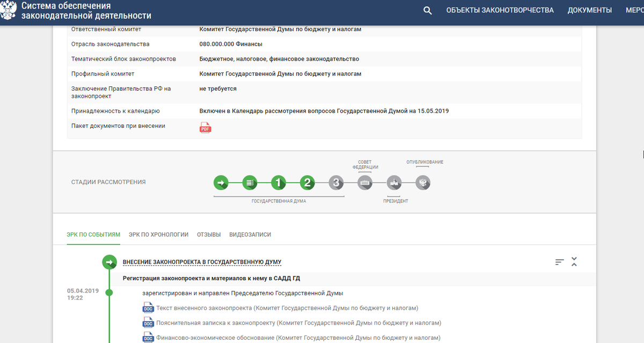Click value 080.000.000 Финансы
Screen dimensions: 644x343
(x=231, y=44)
